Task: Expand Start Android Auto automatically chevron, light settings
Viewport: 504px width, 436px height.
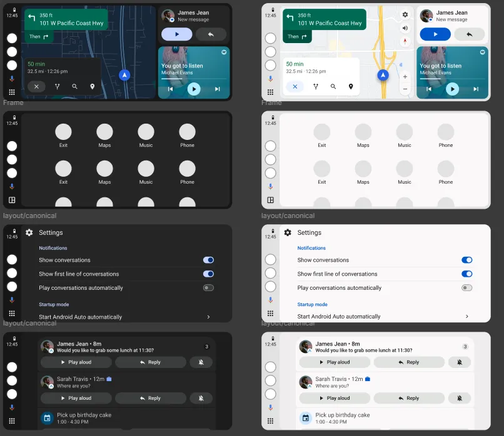Action: click(x=466, y=316)
